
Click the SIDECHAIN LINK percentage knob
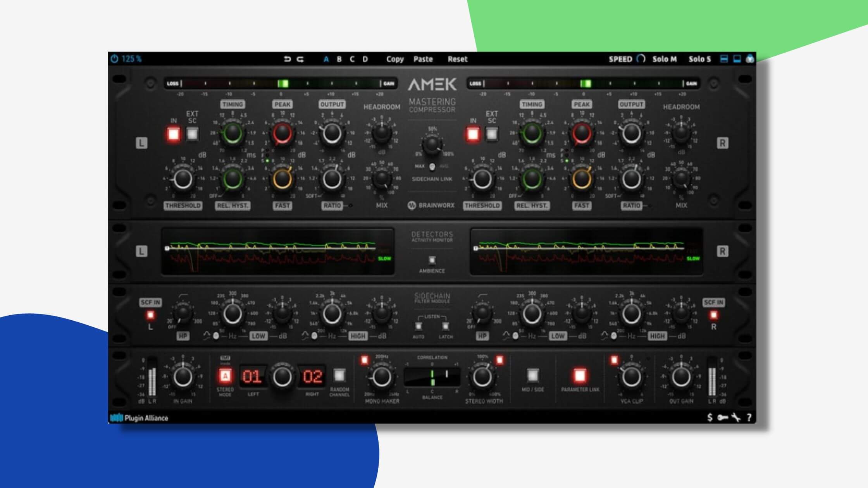[432, 144]
